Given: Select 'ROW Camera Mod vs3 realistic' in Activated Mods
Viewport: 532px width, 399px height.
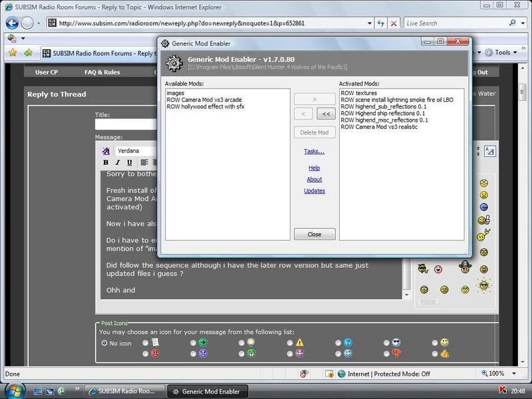Looking at the screenshot, I should pyautogui.click(x=379, y=127).
